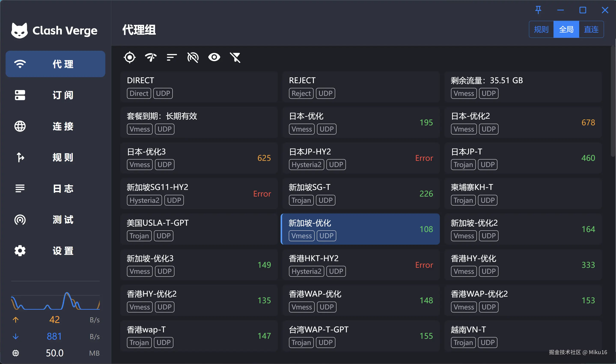Toggle the crossed-out filter icon

click(235, 57)
